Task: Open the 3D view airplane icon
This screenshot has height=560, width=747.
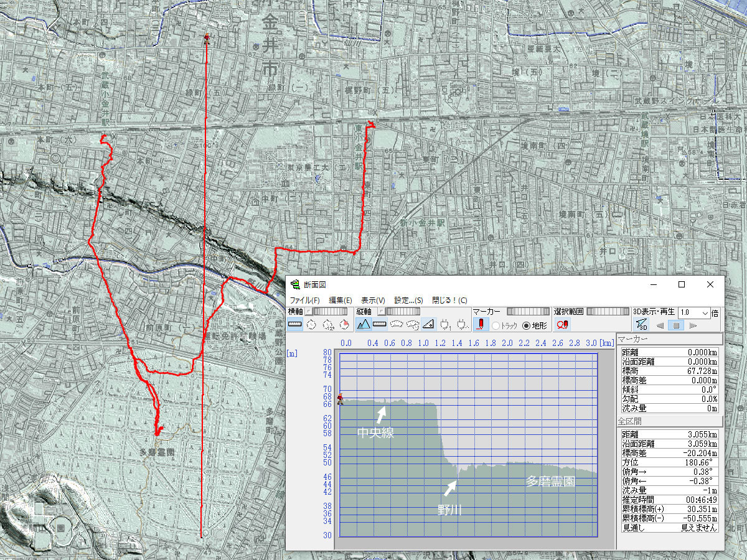Action: click(642, 324)
